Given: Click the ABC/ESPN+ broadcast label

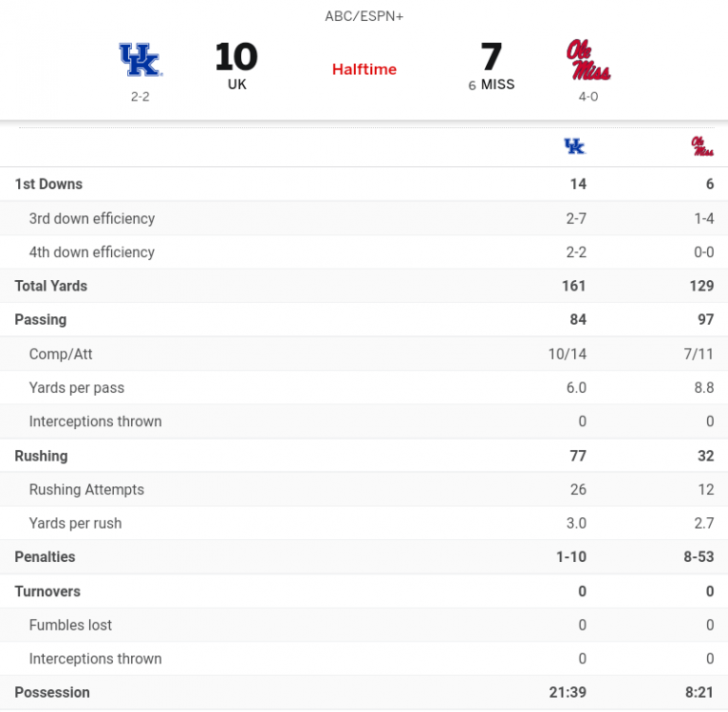Looking at the screenshot, I should [x=364, y=17].
